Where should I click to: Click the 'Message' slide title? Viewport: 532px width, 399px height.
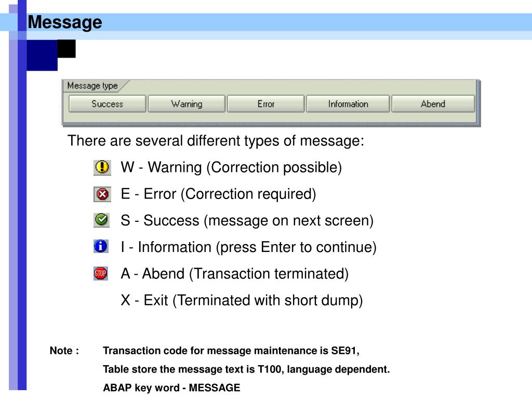point(65,22)
